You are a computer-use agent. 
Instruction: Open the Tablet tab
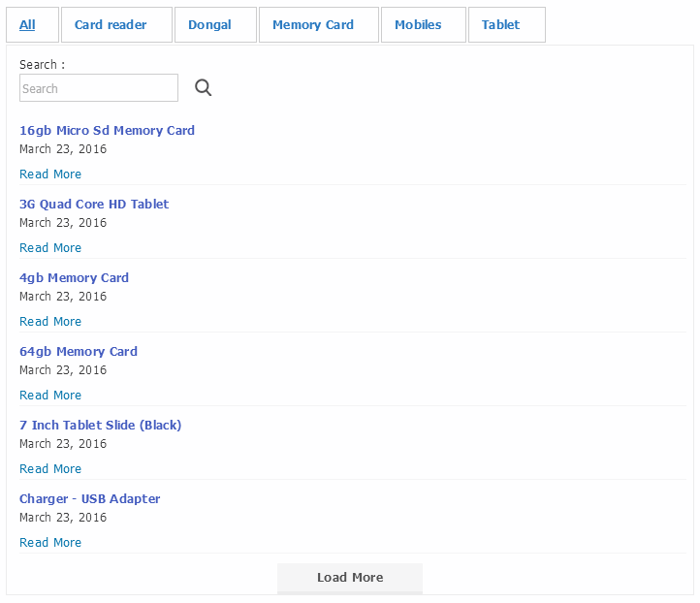[x=500, y=25]
